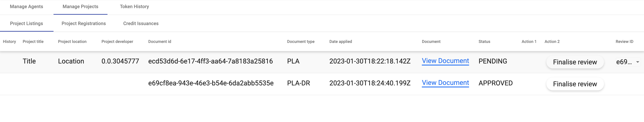Select the document id starting with ecd53d6d

pyautogui.click(x=210, y=61)
